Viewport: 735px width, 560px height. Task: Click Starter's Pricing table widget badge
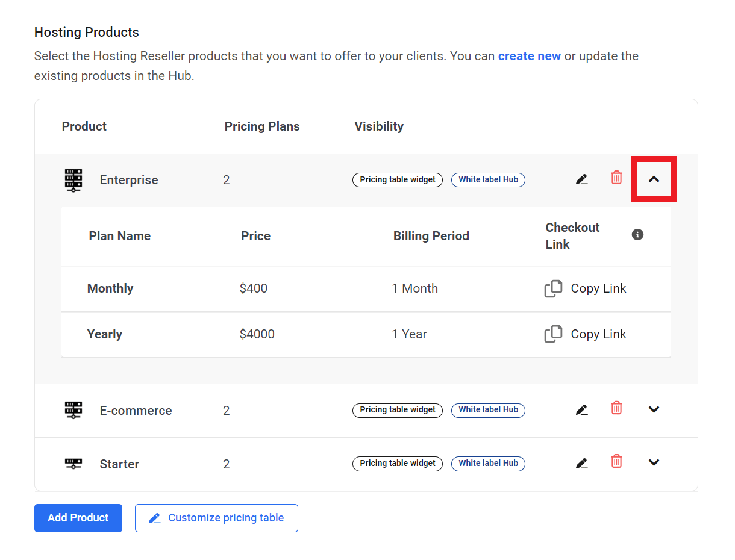(398, 464)
